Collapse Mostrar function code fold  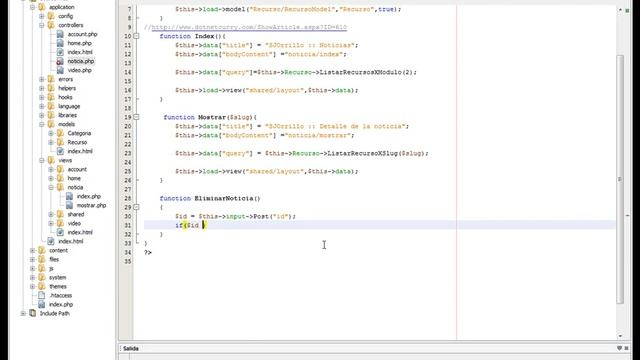click(137, 117)
